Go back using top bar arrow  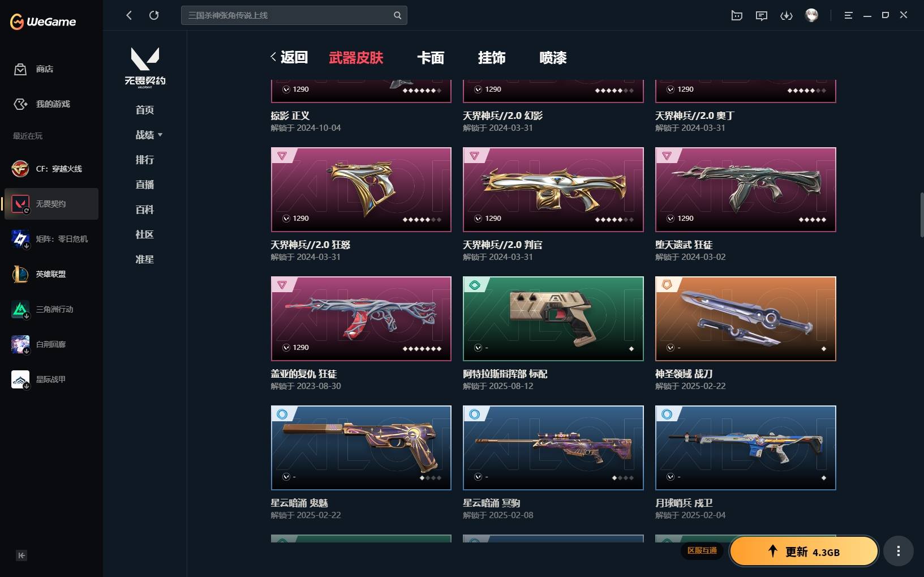[129, 15]
